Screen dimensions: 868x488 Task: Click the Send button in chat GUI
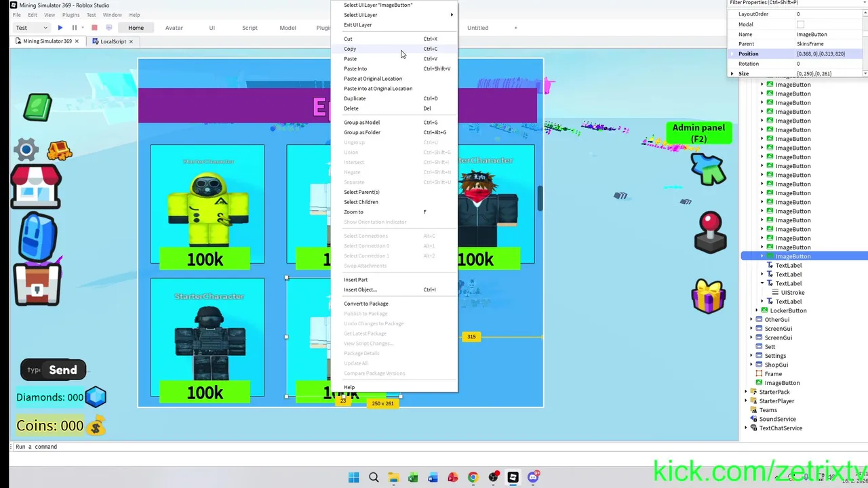point(63,370)
